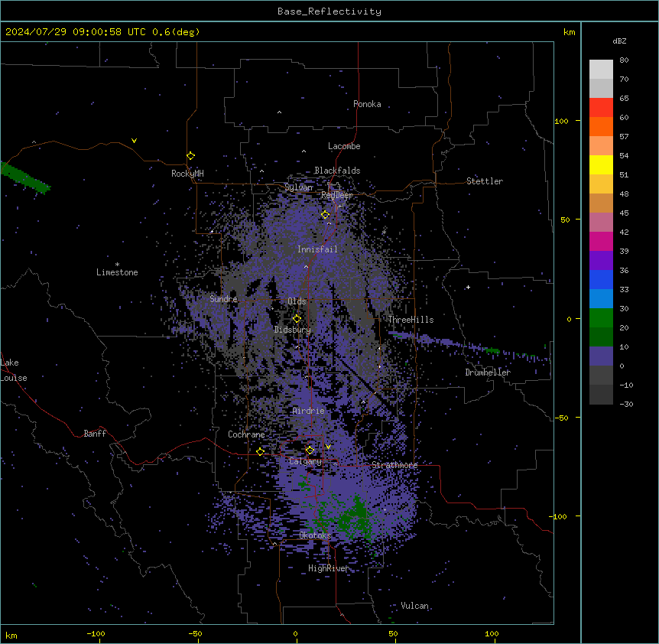Select the blue 33-36 dBZ legend swatch
Screen dimensions: 659x644
tap(601, 280)
